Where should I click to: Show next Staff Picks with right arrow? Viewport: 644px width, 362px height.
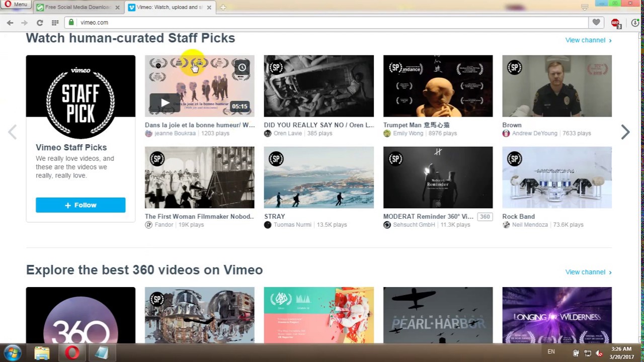[625, 132]
